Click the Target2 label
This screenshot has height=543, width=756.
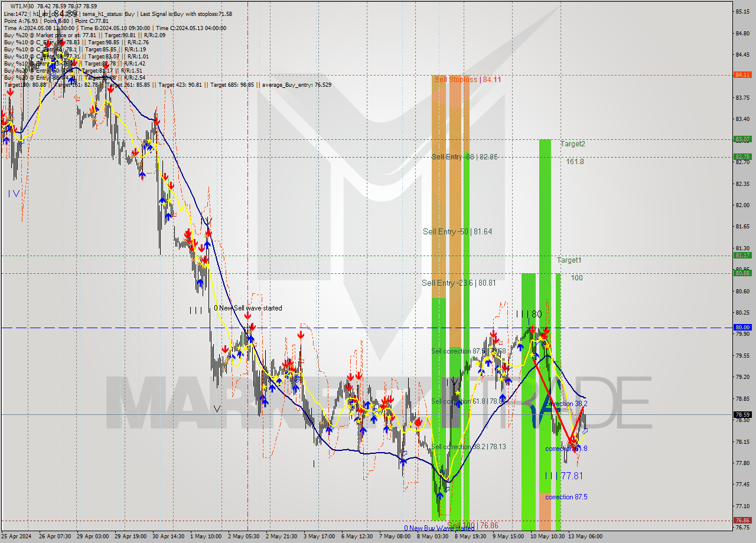(x=573, y=143)
